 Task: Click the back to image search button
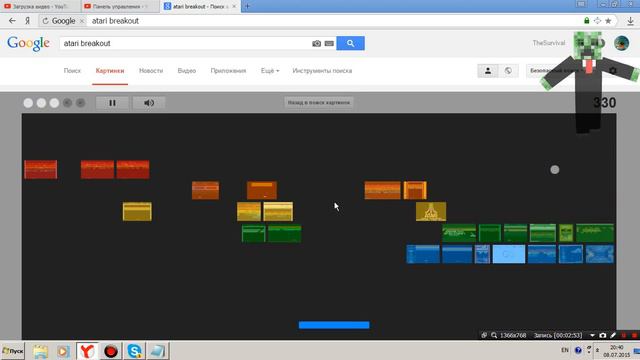point(319,102)
